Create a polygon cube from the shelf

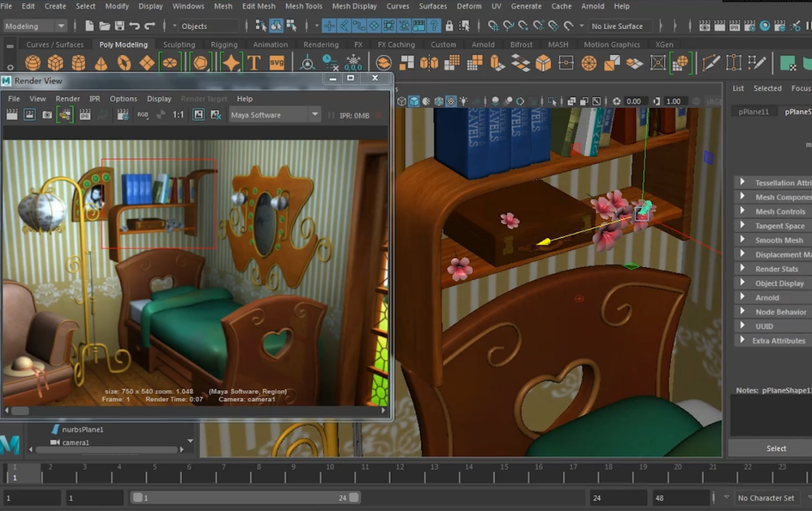55,63
